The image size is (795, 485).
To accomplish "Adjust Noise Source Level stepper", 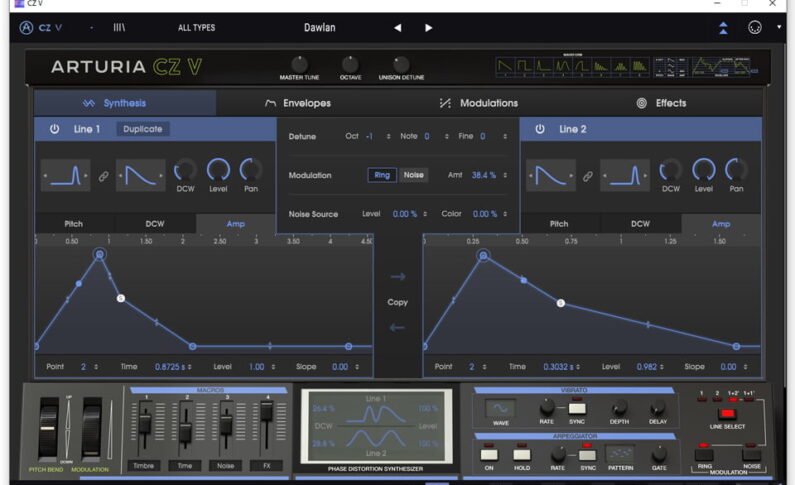I will 425,214.
